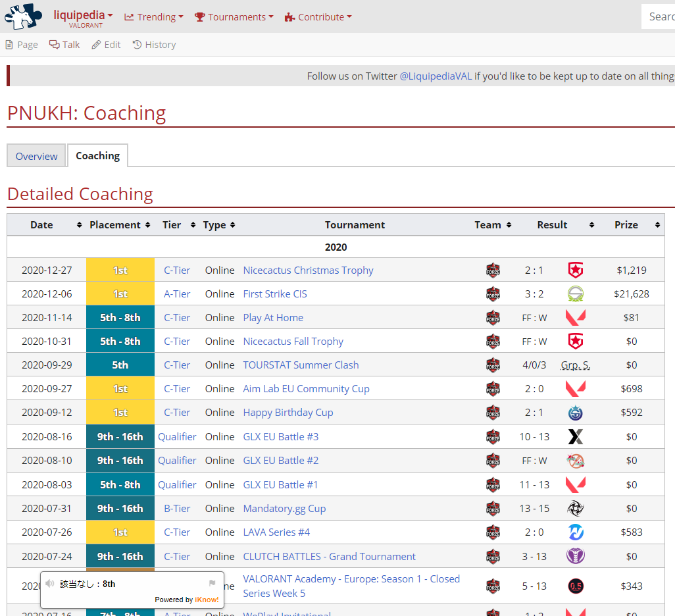This screenshot has width=675, height=616.
Task: Click the forZe team icon for First Strike CIS
Action: [493, 294]
